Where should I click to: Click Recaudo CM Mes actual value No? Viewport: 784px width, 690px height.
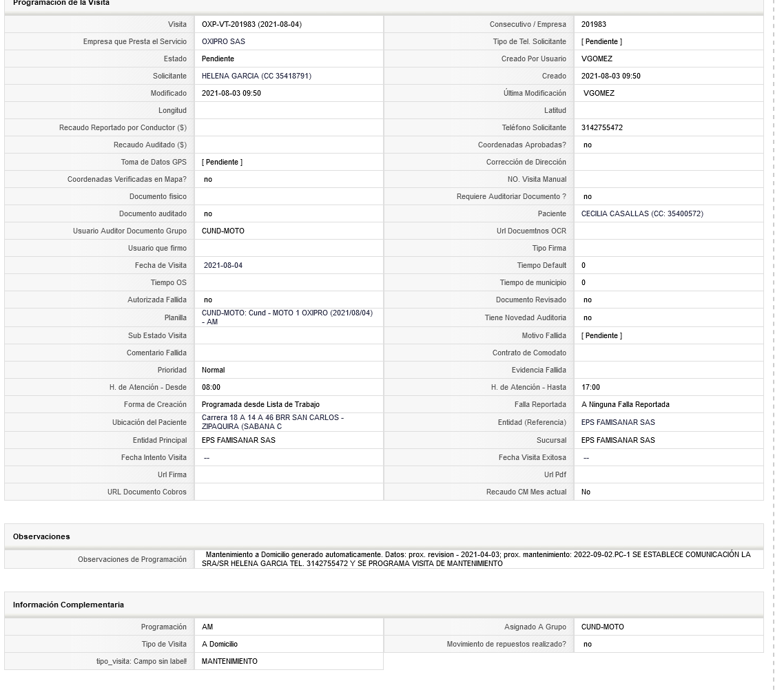coord(586,492)
